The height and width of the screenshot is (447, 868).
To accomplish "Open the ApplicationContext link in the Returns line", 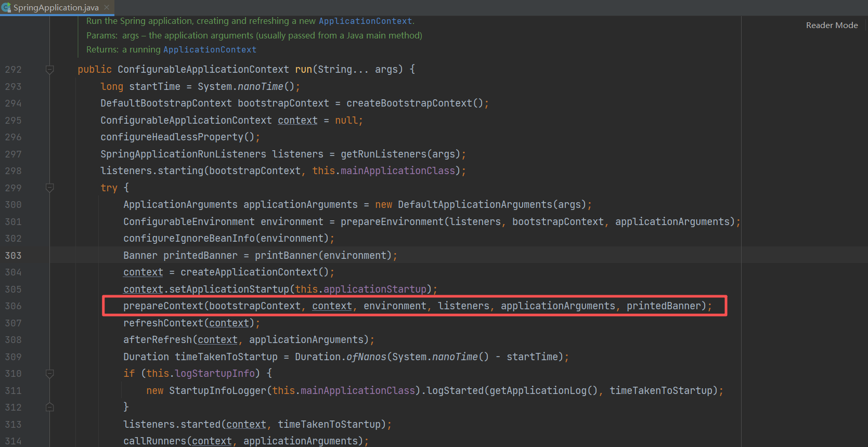I will 210,49.
